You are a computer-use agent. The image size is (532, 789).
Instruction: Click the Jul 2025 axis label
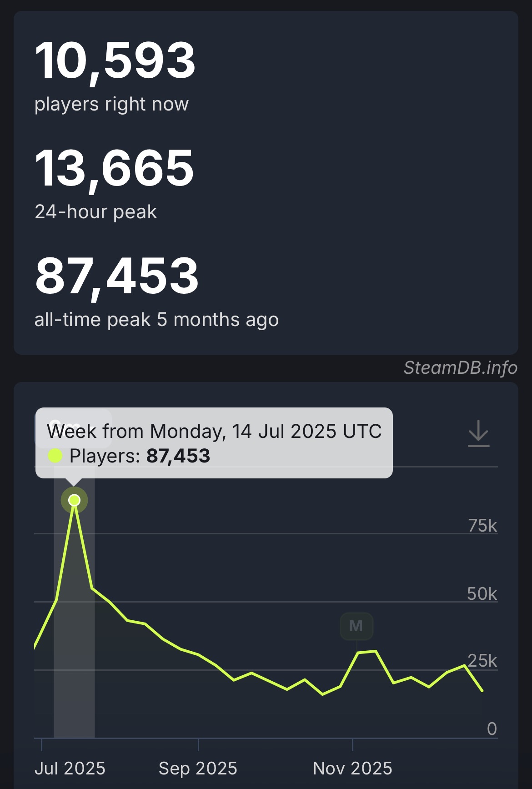pos(70,768)
